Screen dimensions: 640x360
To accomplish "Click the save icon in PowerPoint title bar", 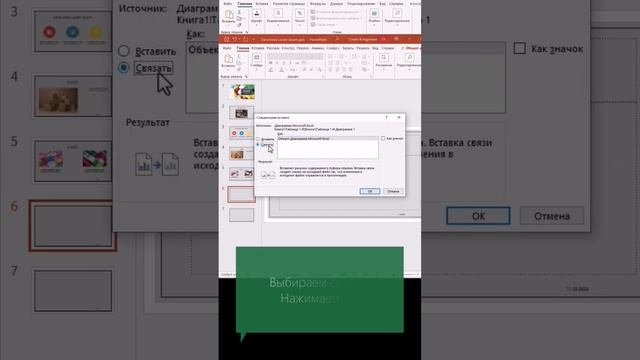I will (227, 39).
